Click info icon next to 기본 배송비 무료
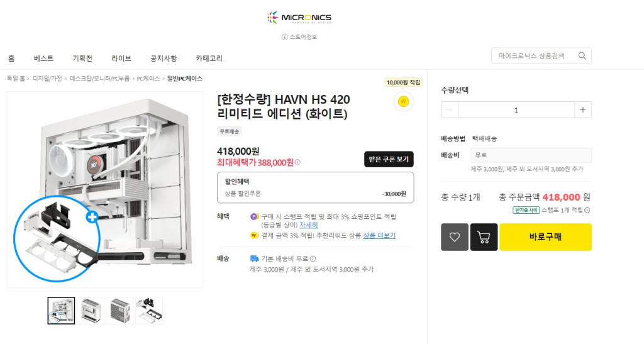The width and height of the screenshot is (644, 344). [x=313, y=258]
